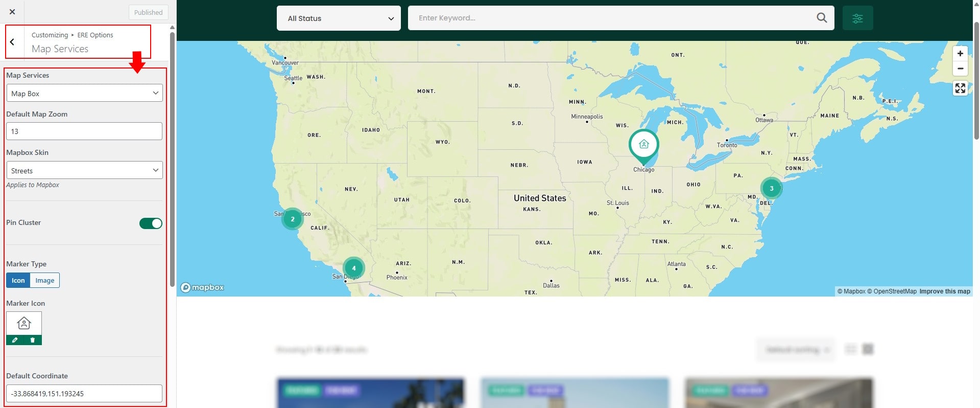
Task: Switch marker type to Image
Action: coord(45,281)
